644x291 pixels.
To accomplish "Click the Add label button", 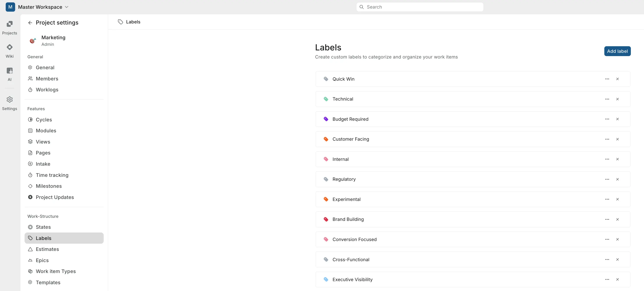I will 617,51.
